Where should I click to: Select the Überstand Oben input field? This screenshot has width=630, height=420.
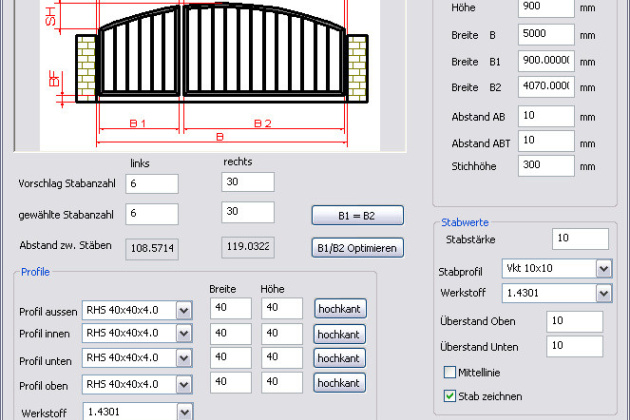pyautogui.click(x=574, y=321)
